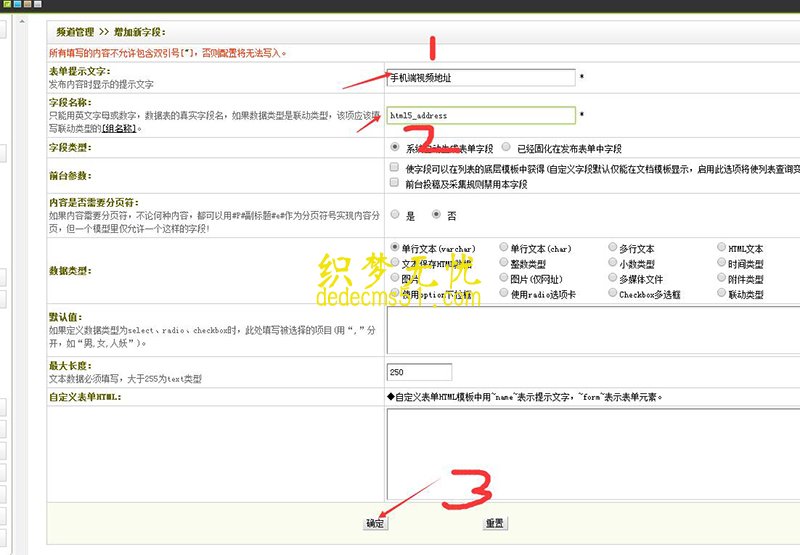800x555 pixels.
Task: Choose 单行文本(char) data type
Action: pos(504,247)
